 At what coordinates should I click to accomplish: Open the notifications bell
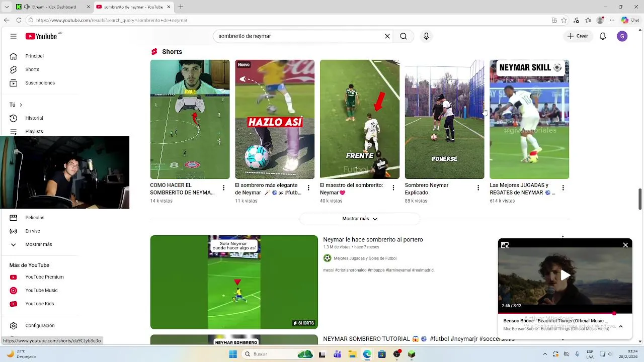pos(603,36)
